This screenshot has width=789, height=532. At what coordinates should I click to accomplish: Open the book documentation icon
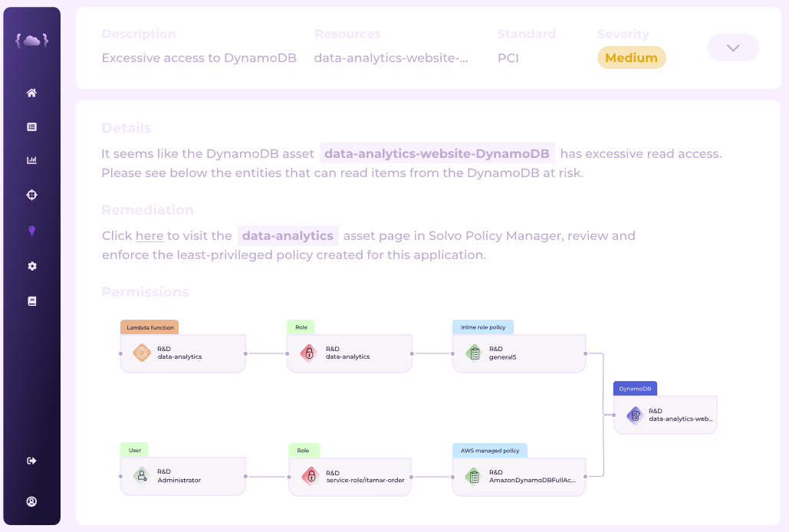(31, 301)
